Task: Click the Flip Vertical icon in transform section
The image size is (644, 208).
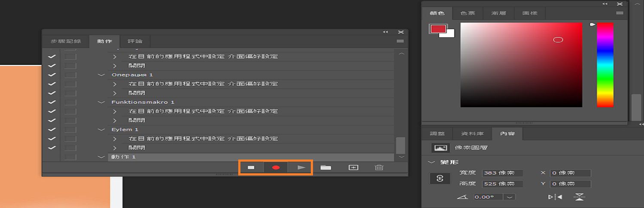Action: point(579,197)
